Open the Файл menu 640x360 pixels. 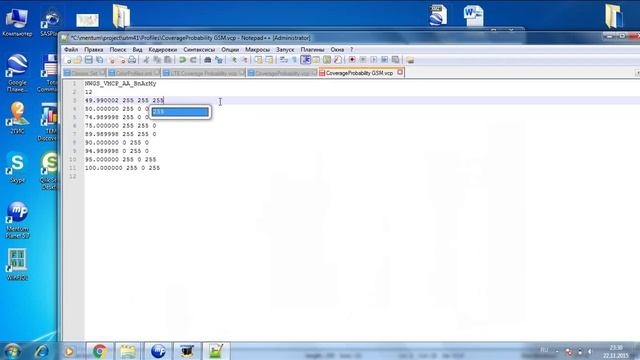tap(71, 49)
